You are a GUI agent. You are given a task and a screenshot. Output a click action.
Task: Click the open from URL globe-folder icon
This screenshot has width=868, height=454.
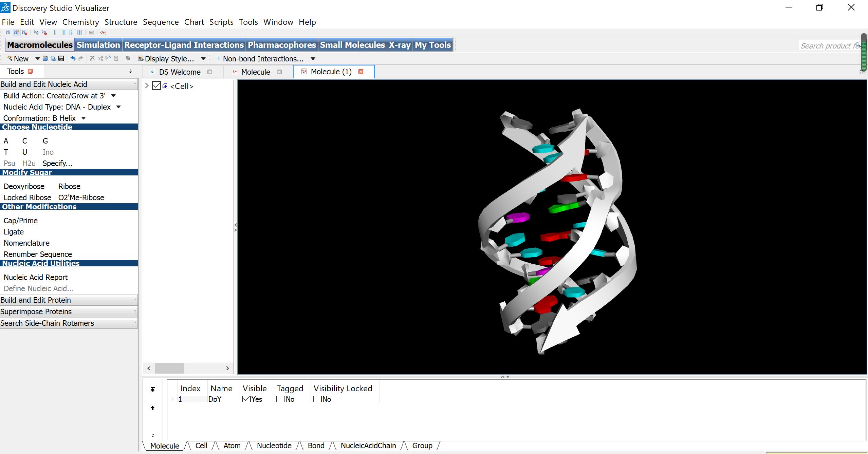click(53, 59)
